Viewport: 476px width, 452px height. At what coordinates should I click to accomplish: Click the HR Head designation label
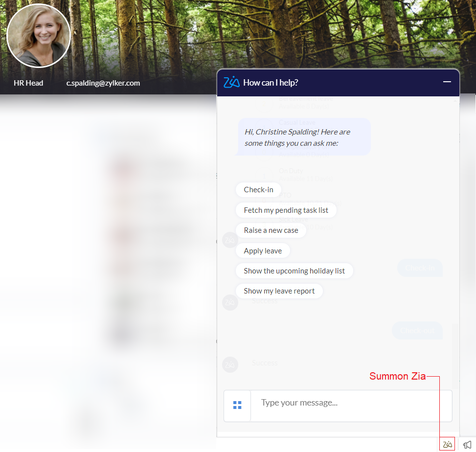(28, 83)
